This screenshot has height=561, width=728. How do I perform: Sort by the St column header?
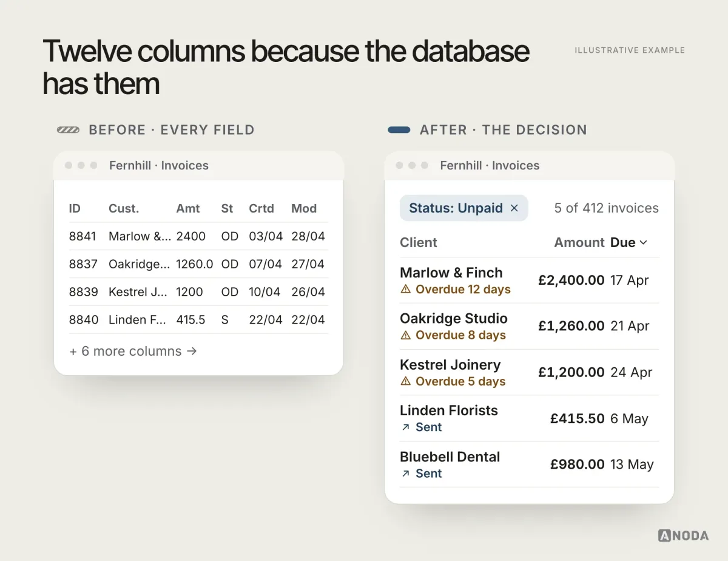click(x=227, y=208)
